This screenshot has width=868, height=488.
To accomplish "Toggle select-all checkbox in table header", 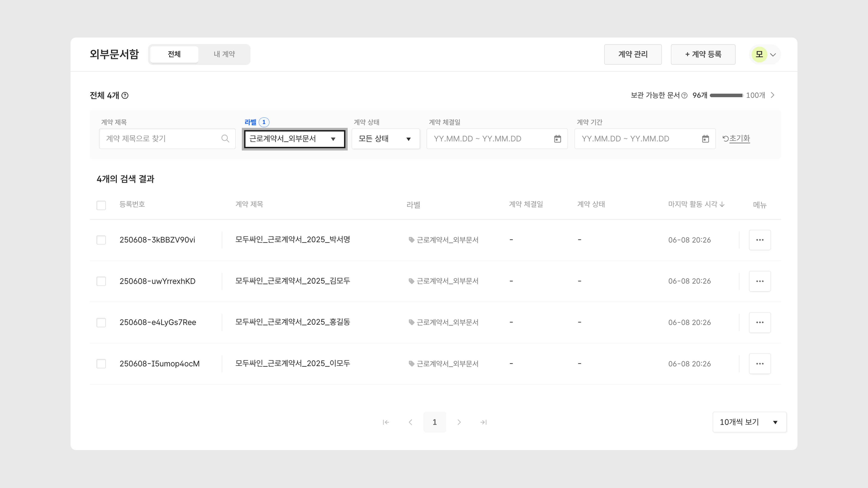I will (101, 205).
